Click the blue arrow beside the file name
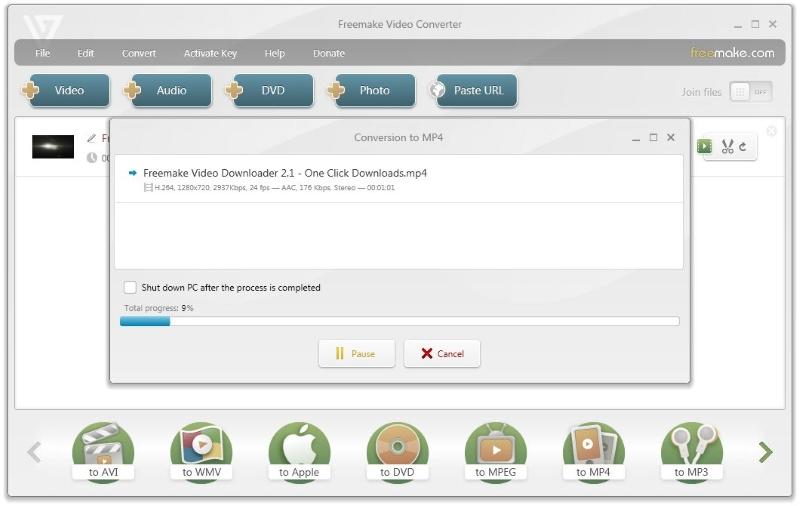This screenshot has height=506, width=800. pyautogui.click(x=133, y=173)
